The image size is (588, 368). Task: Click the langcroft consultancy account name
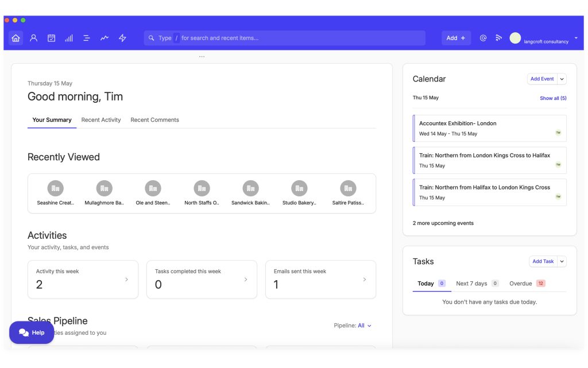[x=546, y=41]
